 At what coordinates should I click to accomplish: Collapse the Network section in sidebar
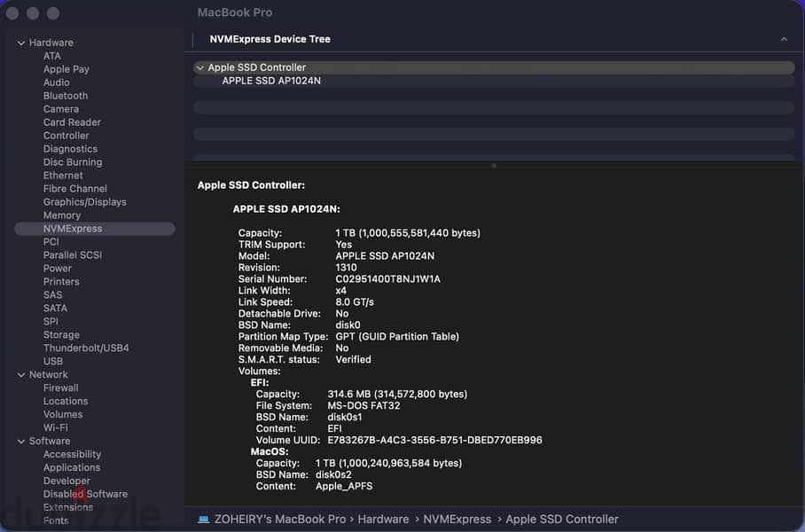(21, 375)
